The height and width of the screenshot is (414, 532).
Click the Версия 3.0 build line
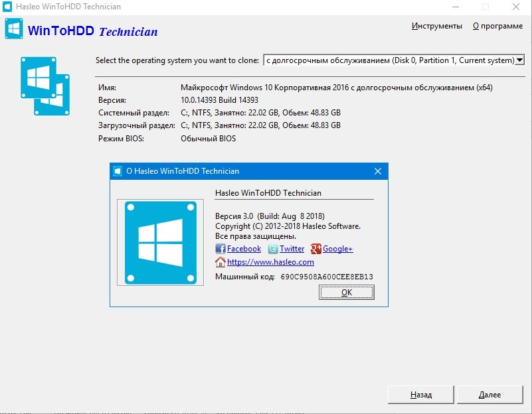270,216
